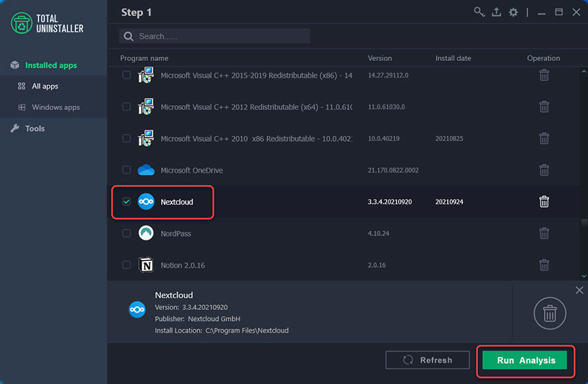Click Nextcloud version 3.3.4.20210920 cell
Screen dimensions: 588x384
(389, 202)
